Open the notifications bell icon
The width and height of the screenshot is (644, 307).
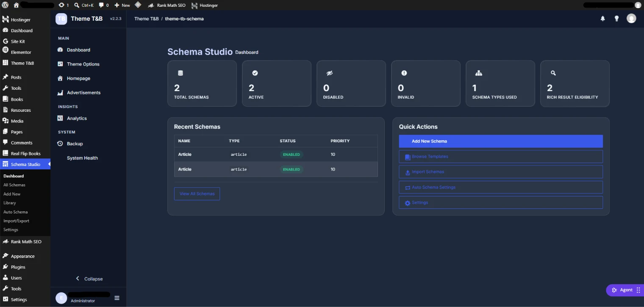click(x=602, y=18)
